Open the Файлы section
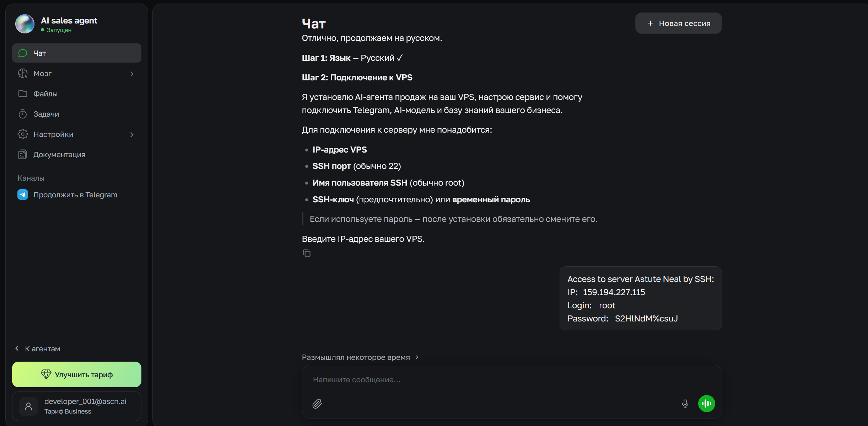Screen dimensions: 868x426 77,94
